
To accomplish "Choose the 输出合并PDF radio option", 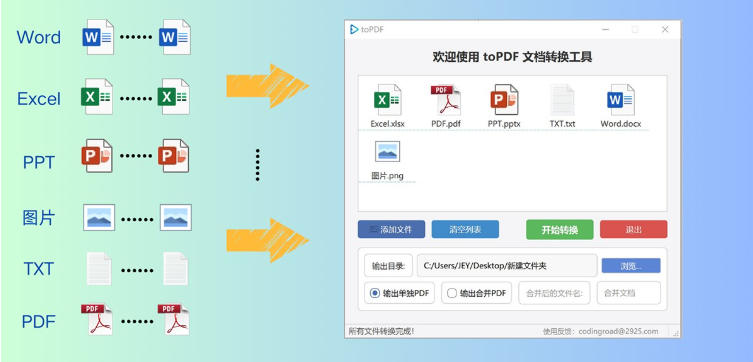I will pyautogui.click(x=476, y=293).
